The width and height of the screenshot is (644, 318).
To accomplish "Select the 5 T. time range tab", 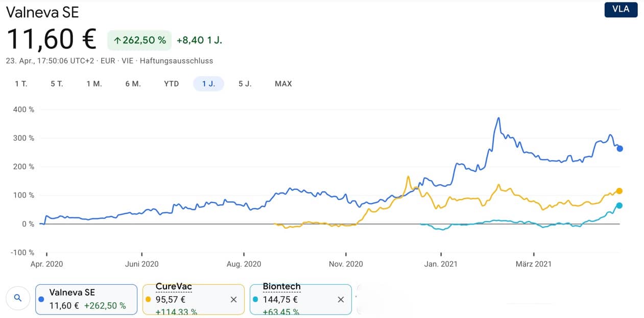I will pos(57,84).
